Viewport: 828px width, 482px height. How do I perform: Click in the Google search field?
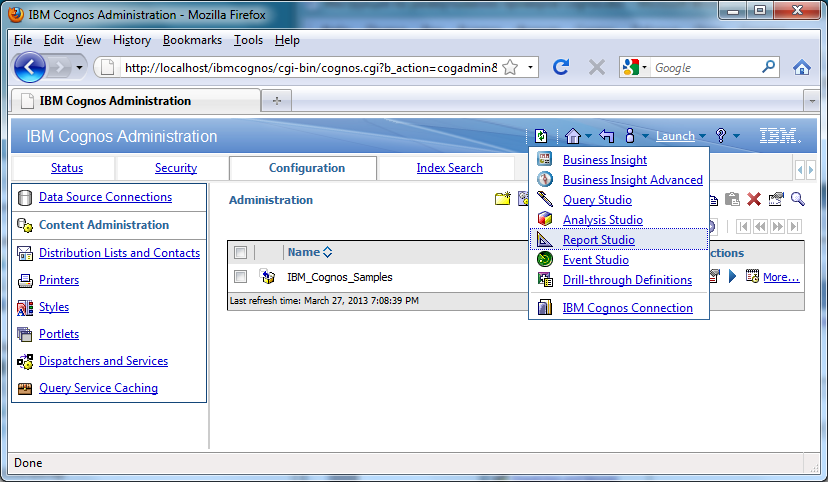coord(705,68)
